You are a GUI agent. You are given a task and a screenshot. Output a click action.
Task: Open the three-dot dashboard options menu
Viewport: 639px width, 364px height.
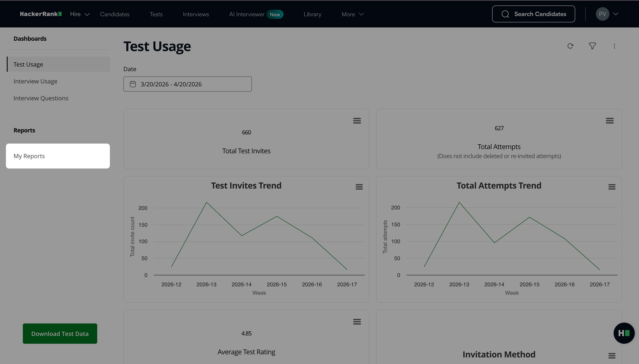pyautogui.click(x=614, y=46)
